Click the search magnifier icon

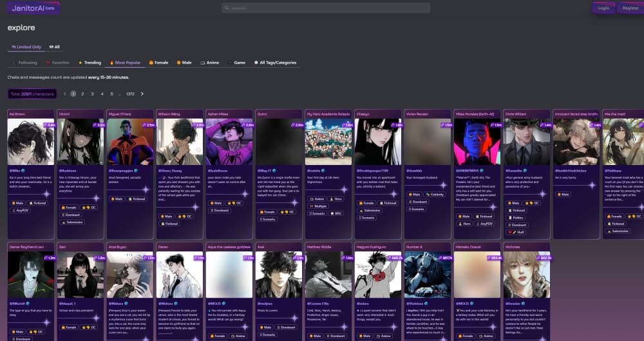tap(227, 8)
